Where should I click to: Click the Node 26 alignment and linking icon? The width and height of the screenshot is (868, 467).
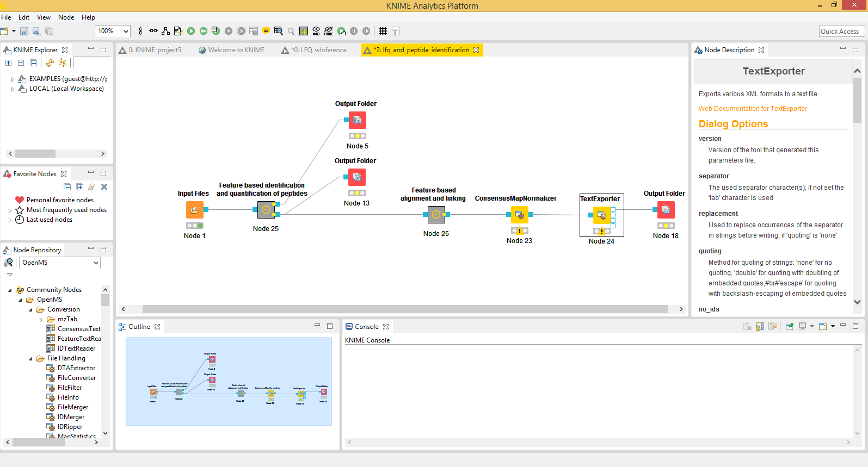[436, 215]
